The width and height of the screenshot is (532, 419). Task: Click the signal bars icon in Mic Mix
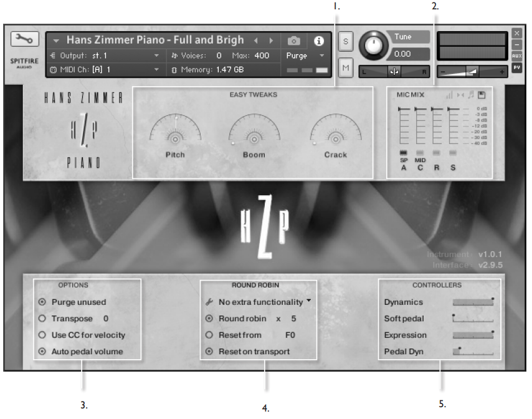point(450,95)
